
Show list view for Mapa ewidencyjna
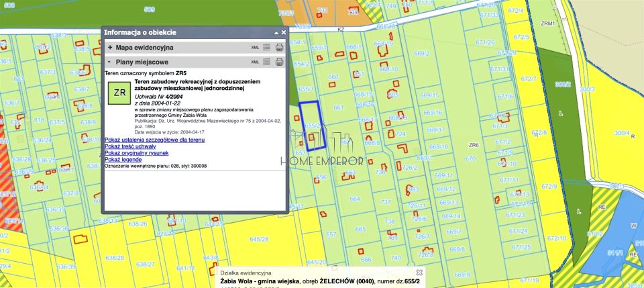click(x=266, y=48)
